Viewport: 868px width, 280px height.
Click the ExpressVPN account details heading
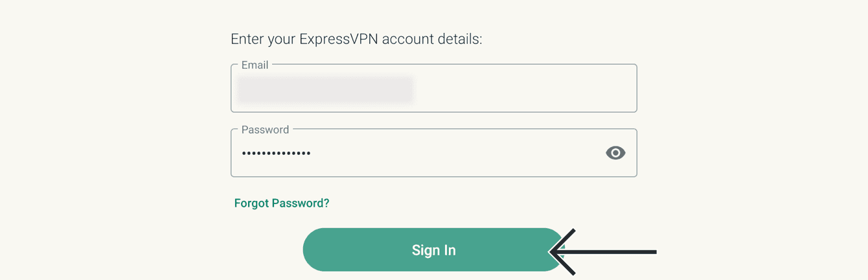tap(356, 39)
